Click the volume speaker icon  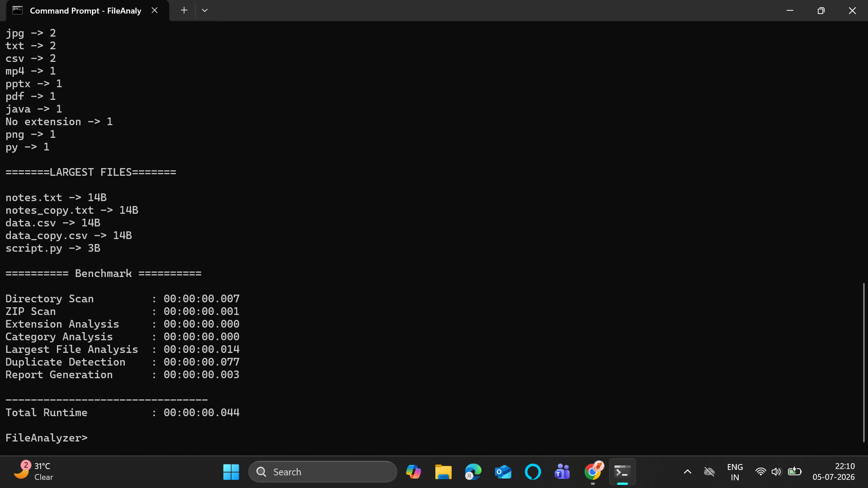(x=777, y=472)
